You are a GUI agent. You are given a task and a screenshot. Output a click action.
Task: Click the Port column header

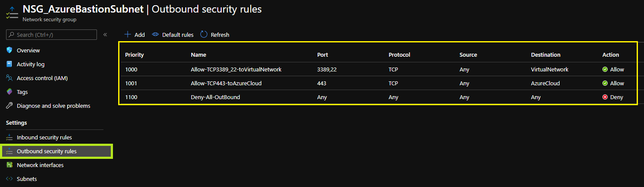click(323, 55)
